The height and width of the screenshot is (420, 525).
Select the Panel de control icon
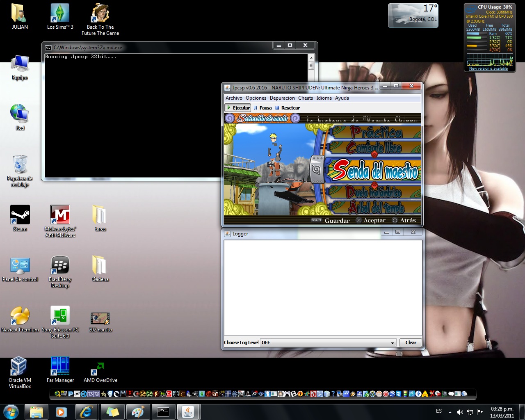[20, 269]
